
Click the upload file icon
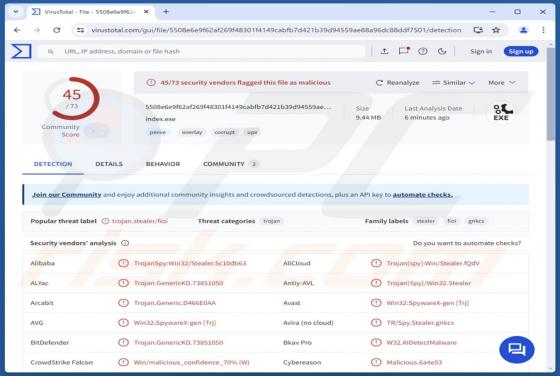(x=384, y=51)
